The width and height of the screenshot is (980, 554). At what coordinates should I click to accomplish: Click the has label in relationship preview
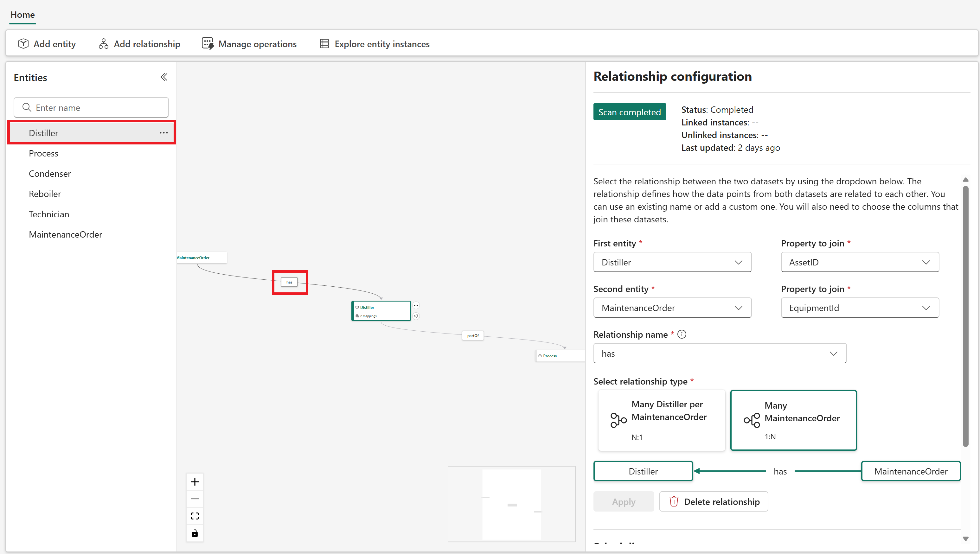click(x=780, y=471)
